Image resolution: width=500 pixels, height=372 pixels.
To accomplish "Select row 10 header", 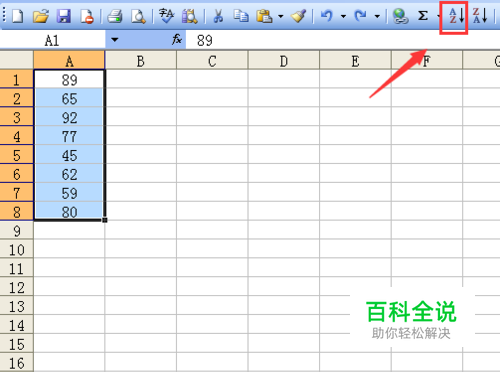I will [16, 249].
